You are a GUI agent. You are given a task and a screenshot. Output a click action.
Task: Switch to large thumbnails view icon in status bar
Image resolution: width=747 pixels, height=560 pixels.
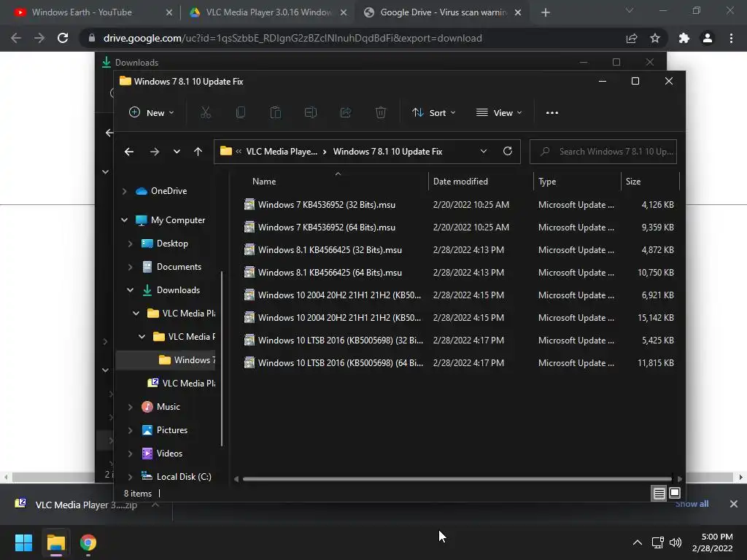(675, 494)
